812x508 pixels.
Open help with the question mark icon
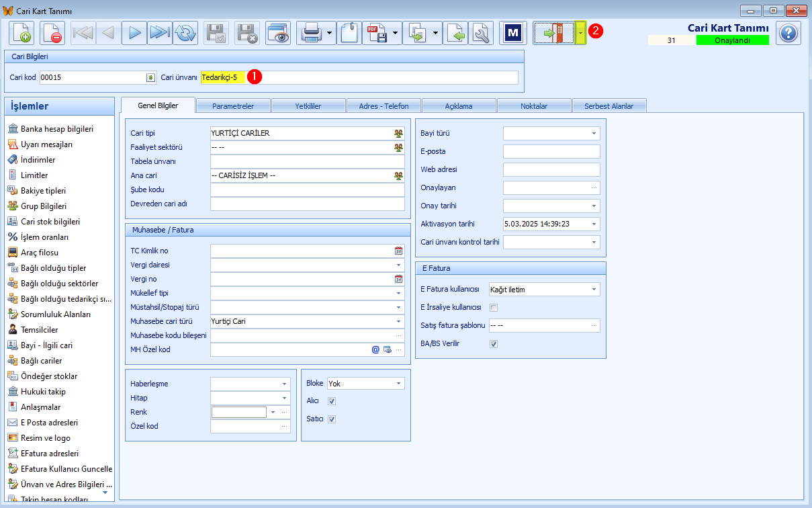788,33
